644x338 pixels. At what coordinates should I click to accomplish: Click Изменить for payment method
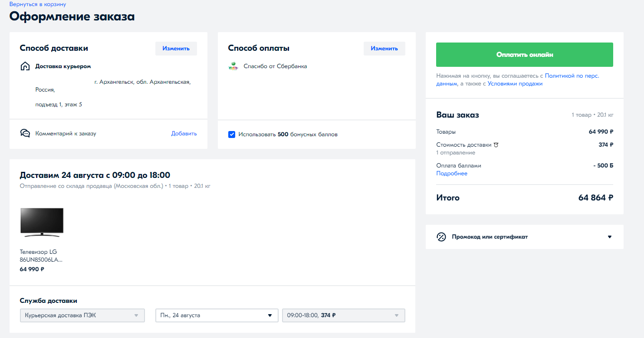click(384, 49)
